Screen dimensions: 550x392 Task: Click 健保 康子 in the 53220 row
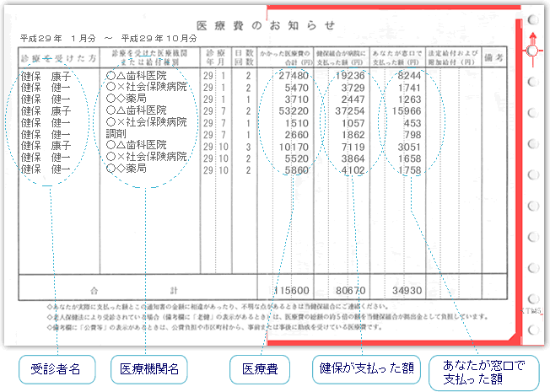click(46, 111)
